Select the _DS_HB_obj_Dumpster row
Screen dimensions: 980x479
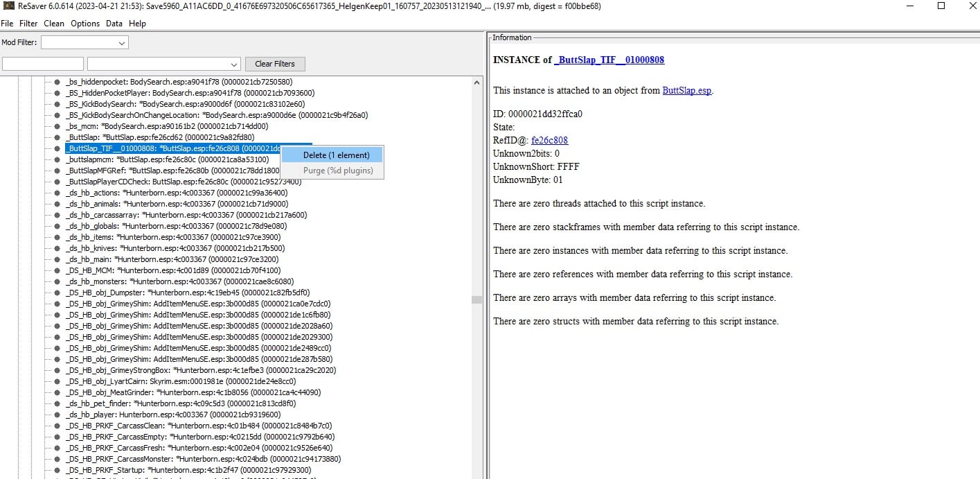[x=188, y=293]
